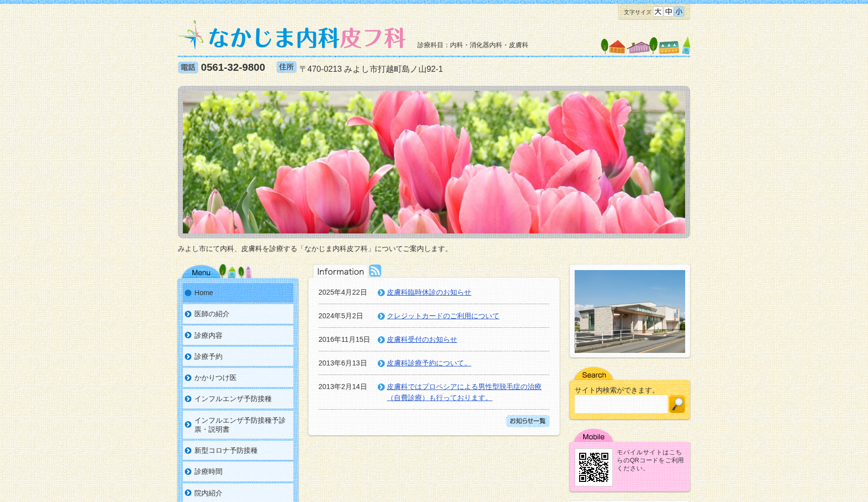Viewport: 868px width, 502px height.
Task: Click the 診療科目 specialties text in header
Action: (473, 45)
